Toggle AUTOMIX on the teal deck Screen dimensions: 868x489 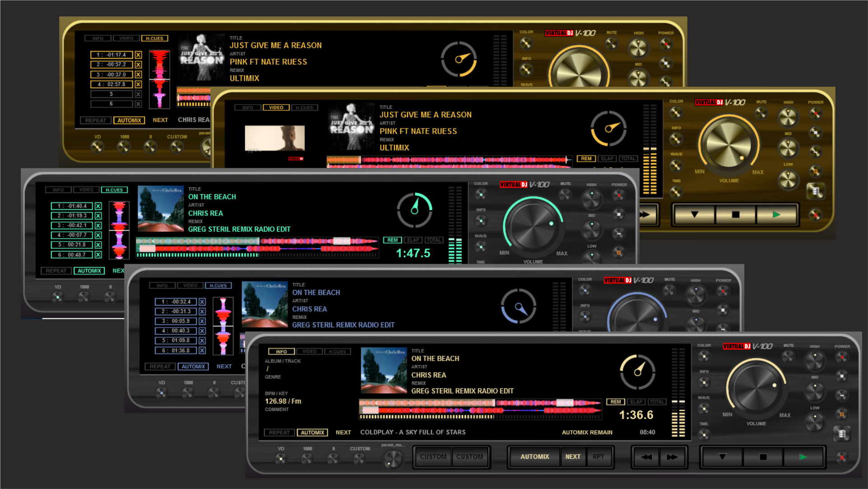tap(89, 271)
